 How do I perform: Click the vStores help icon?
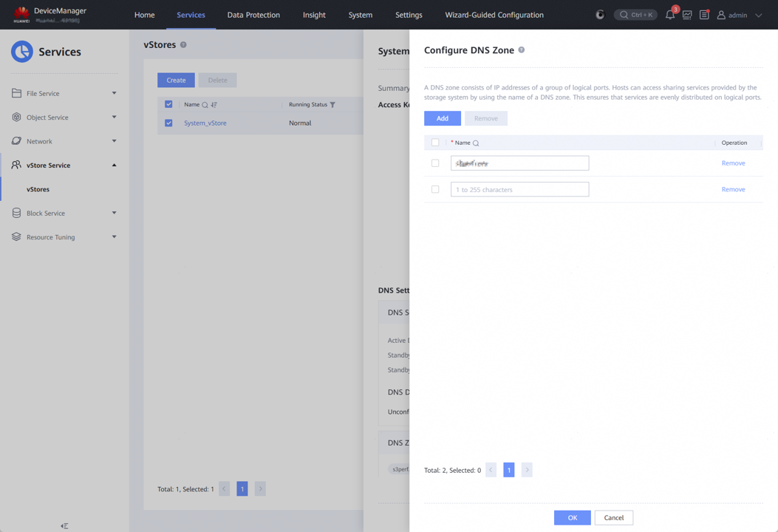(183, 45)
